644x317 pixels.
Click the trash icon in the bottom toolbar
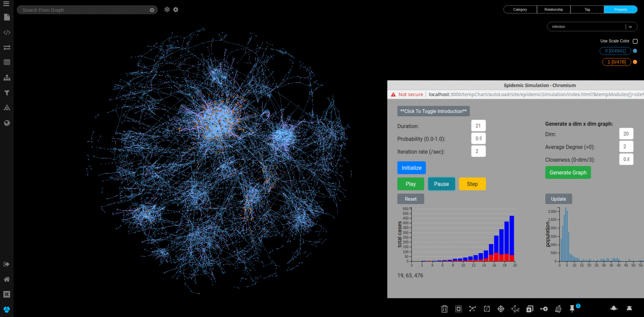(x=444, y=309)
